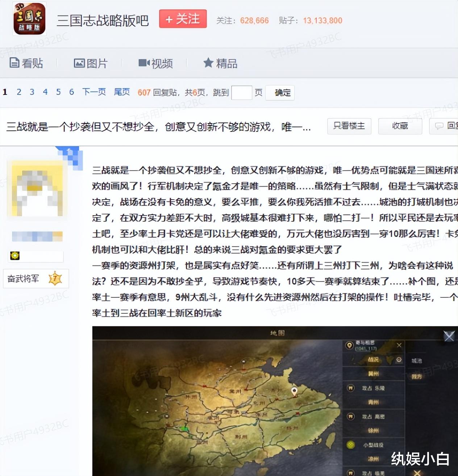
Task: Click the 我方 label in map side panel
Action: [x=417, y=376]
